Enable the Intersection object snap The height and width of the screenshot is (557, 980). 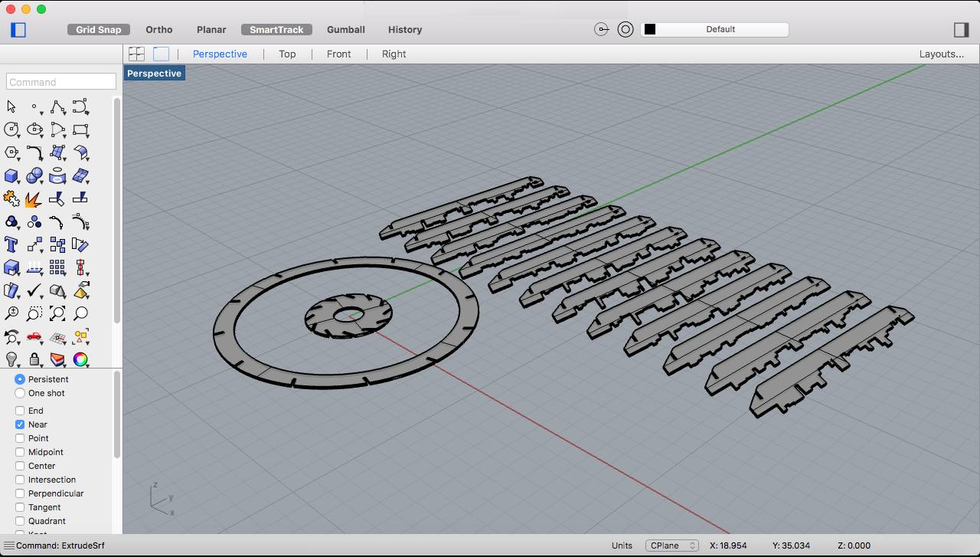(x=20, y=480)
